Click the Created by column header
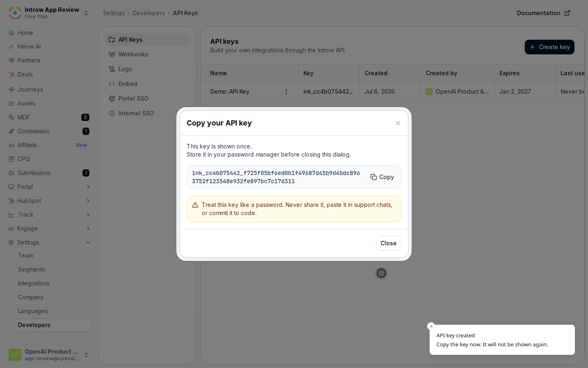This screenshot has height=368, width=588. point(441,73)
